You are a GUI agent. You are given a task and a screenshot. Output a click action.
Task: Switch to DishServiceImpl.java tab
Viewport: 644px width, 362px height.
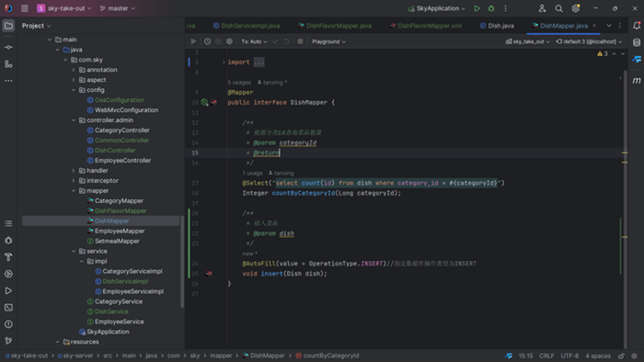(247, 26)
